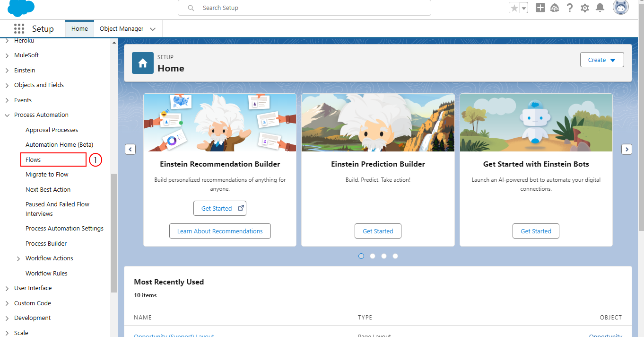
Task: Click the Setup Home house icon
Action: point(143,63)
